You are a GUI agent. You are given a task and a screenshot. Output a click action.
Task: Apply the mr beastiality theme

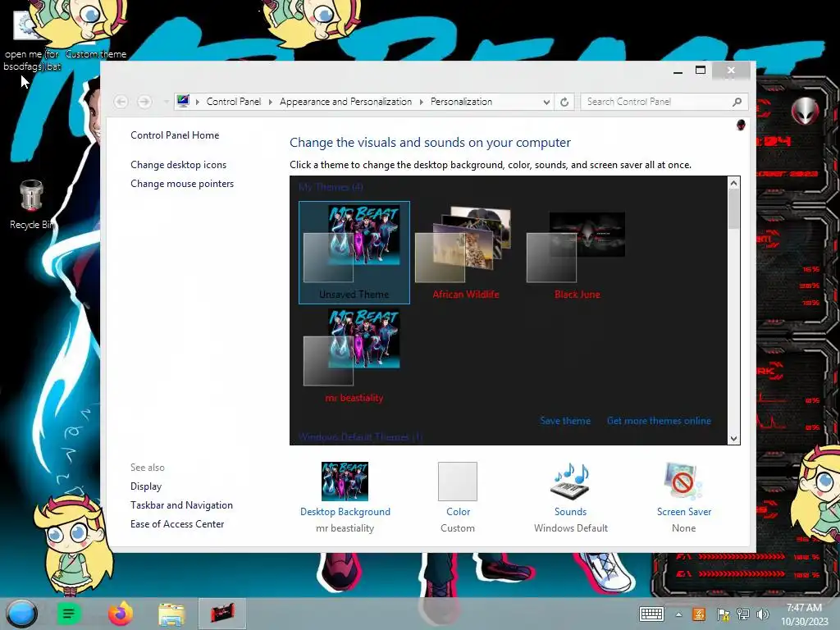(354, 356)
